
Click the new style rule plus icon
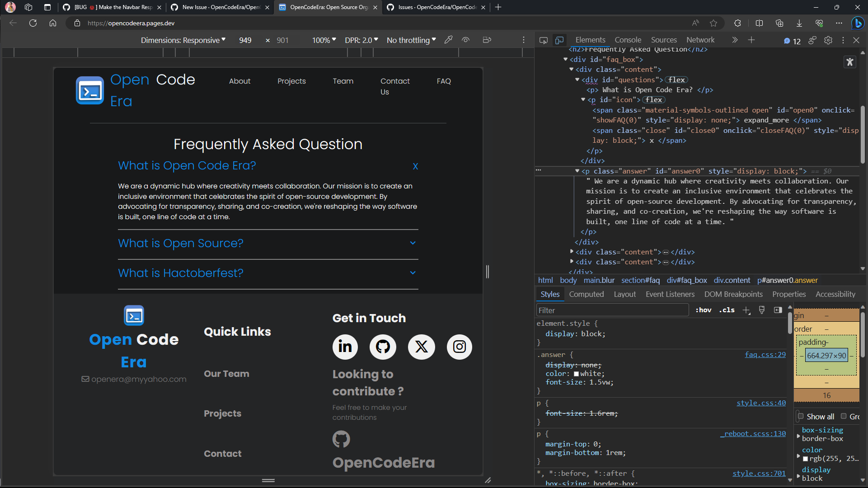(746, 310)
